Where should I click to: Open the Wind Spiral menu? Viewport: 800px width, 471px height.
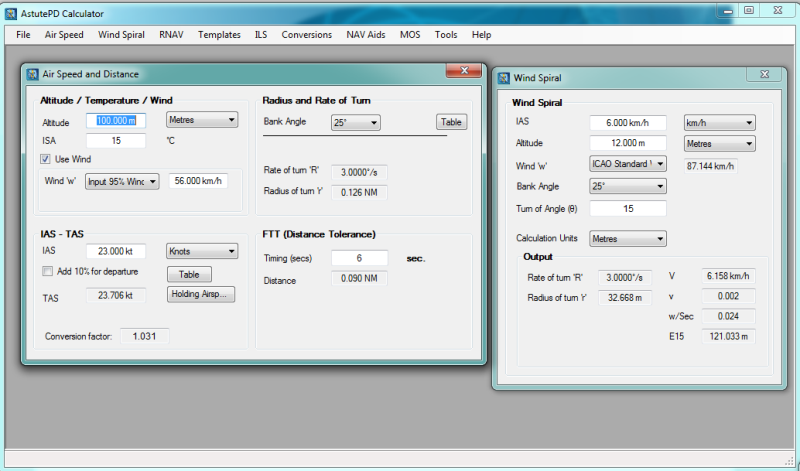coord(121,35)
